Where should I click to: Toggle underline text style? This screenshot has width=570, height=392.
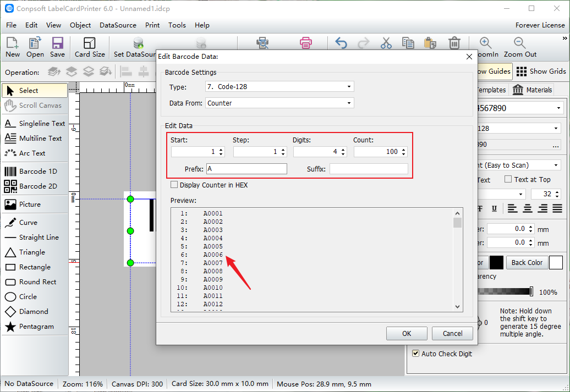(x=494, y=208)
